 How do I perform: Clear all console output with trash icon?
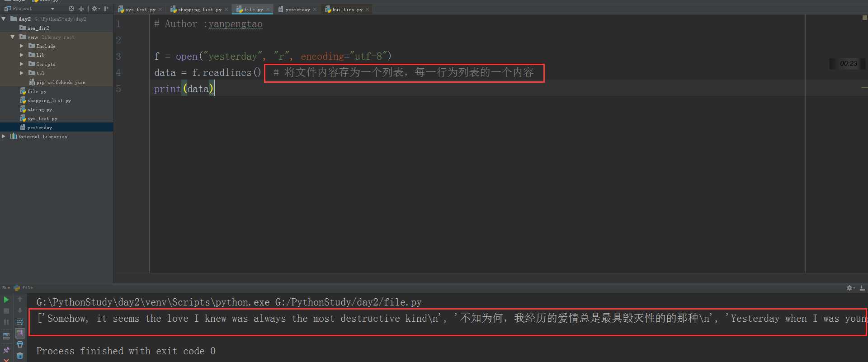pyautogui.click(x=20, y=356)
